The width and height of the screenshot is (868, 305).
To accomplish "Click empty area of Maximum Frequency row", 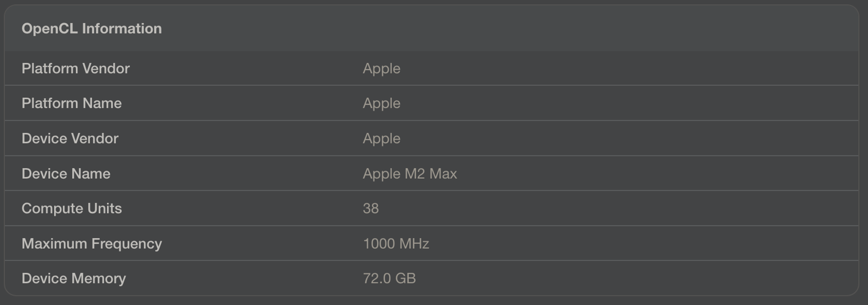I will pos(651,244).
